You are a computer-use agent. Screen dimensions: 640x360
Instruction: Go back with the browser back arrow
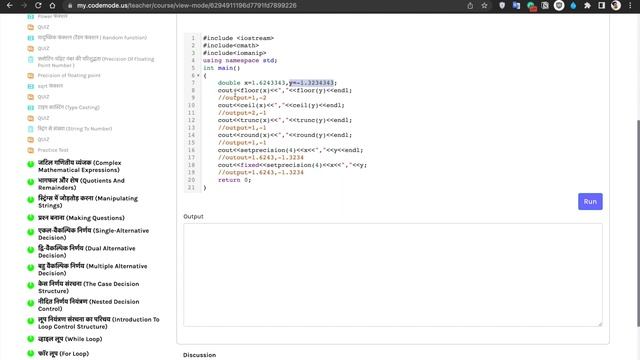point(10,6)
